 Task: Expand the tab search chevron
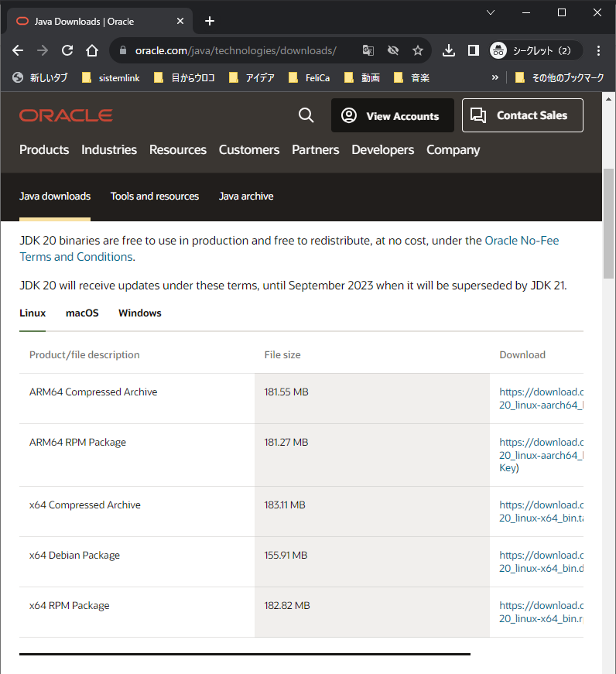pyautogui.click(x=491, y=13)
